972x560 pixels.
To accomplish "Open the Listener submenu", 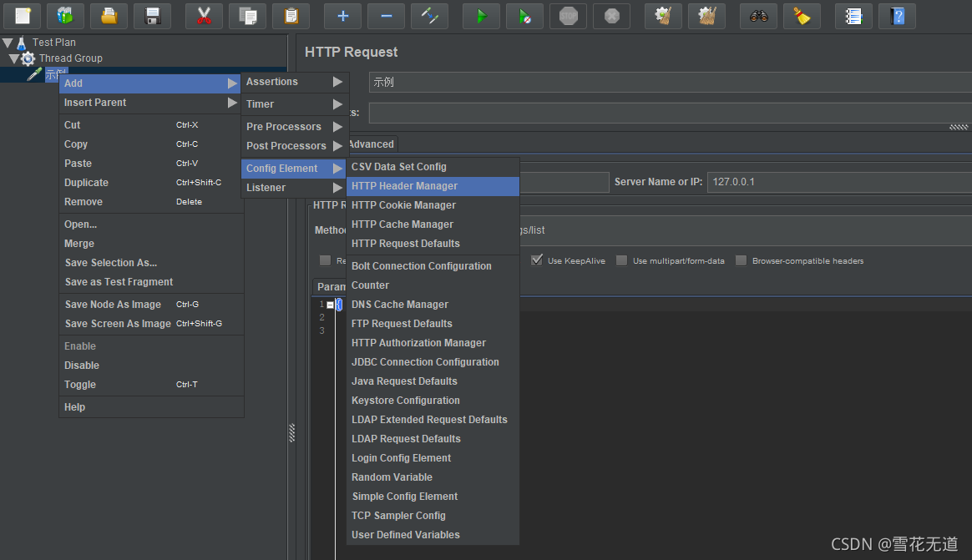I will [x=294, y=187].
